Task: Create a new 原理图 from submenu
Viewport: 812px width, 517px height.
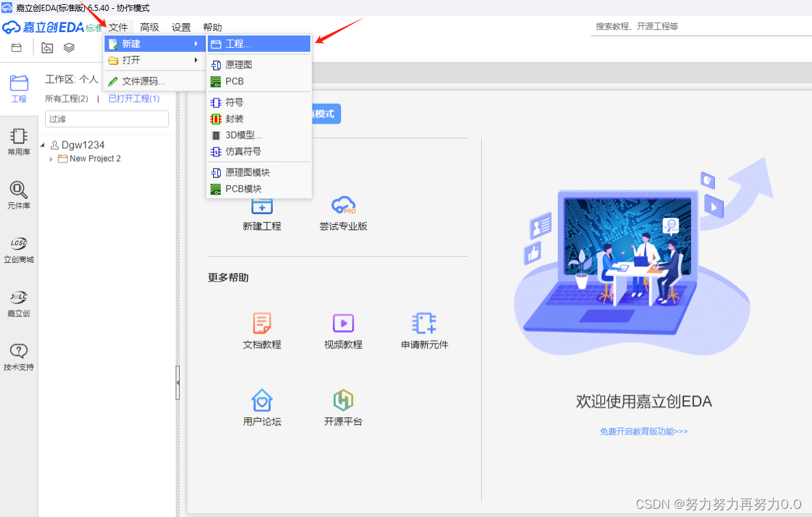Action: 259,65
